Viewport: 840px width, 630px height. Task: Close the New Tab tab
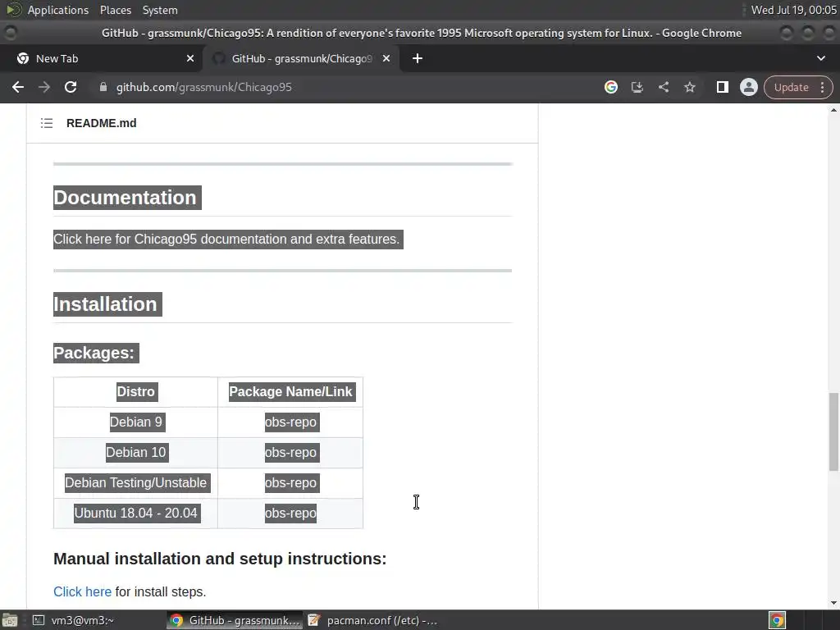pyautogui.click(x=190, y=58)
